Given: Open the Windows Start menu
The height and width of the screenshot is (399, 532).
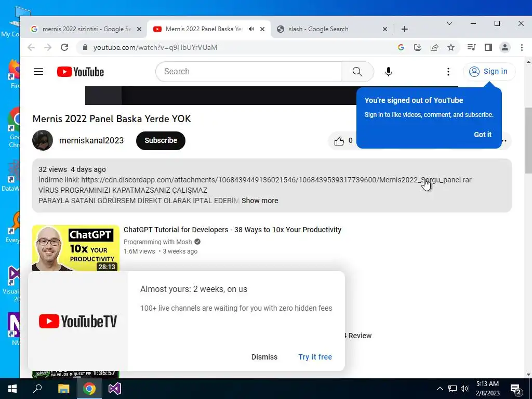Looking at the screenshot, I should 12,389.
